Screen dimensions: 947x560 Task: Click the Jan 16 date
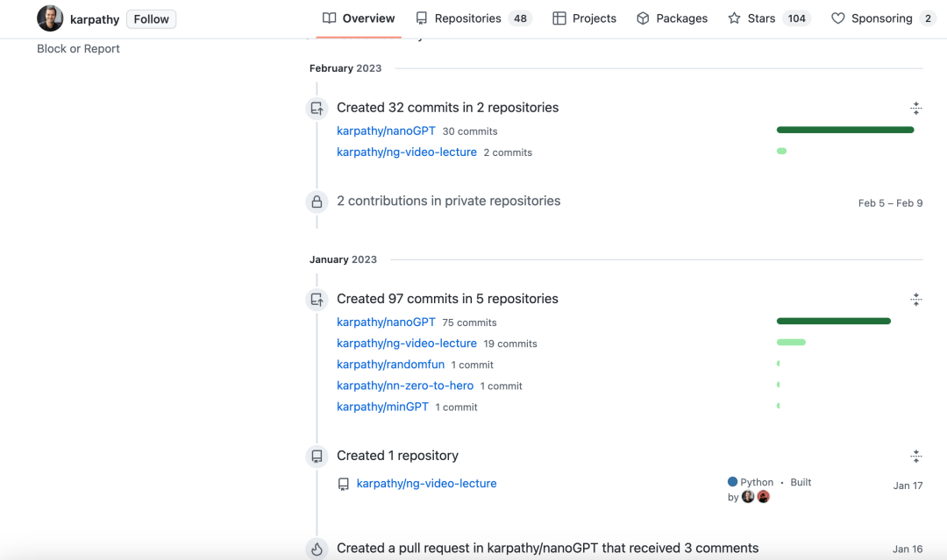click(908, 549)
